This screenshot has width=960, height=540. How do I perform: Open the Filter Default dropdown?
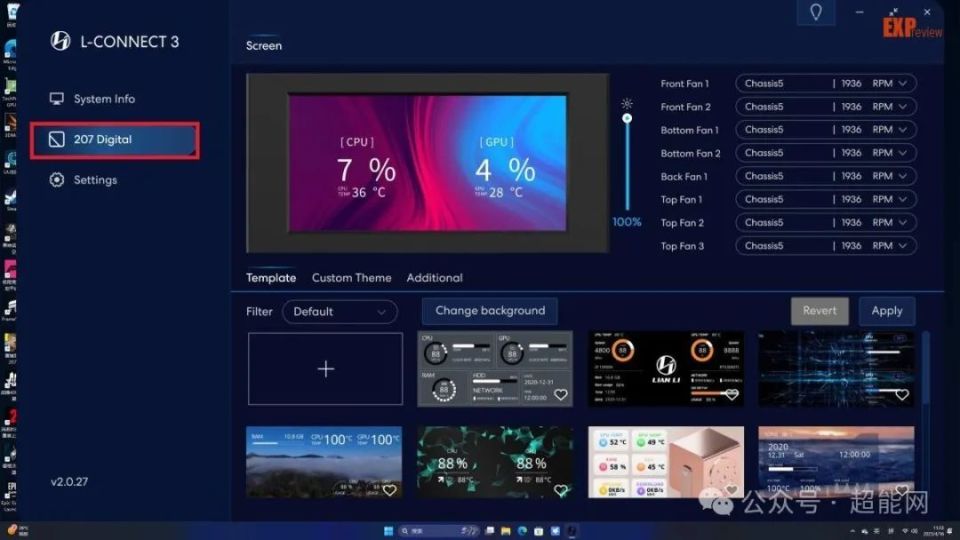[x=340, y=312]
